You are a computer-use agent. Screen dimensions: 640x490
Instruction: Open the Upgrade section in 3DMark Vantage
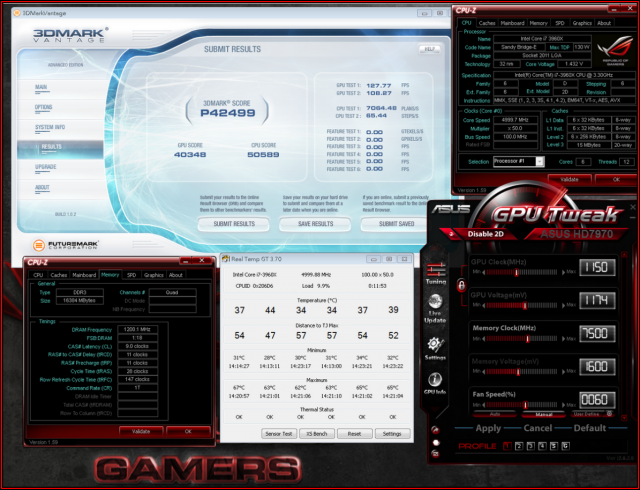tap(45, 167)
